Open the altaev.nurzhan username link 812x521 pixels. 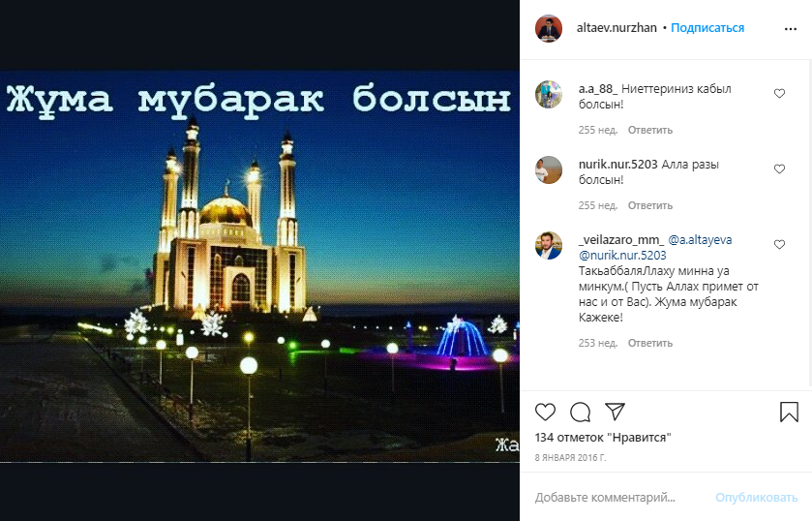click(x=617, y=28)
